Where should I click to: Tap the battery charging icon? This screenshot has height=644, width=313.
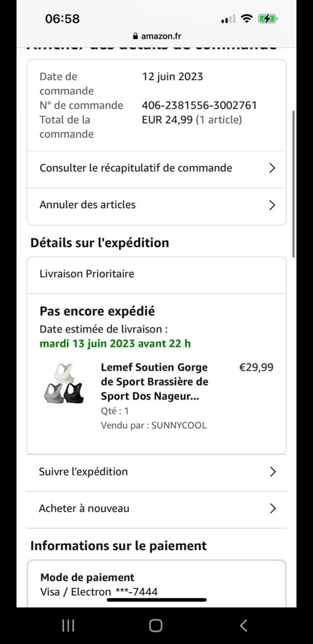coord(268,19)
